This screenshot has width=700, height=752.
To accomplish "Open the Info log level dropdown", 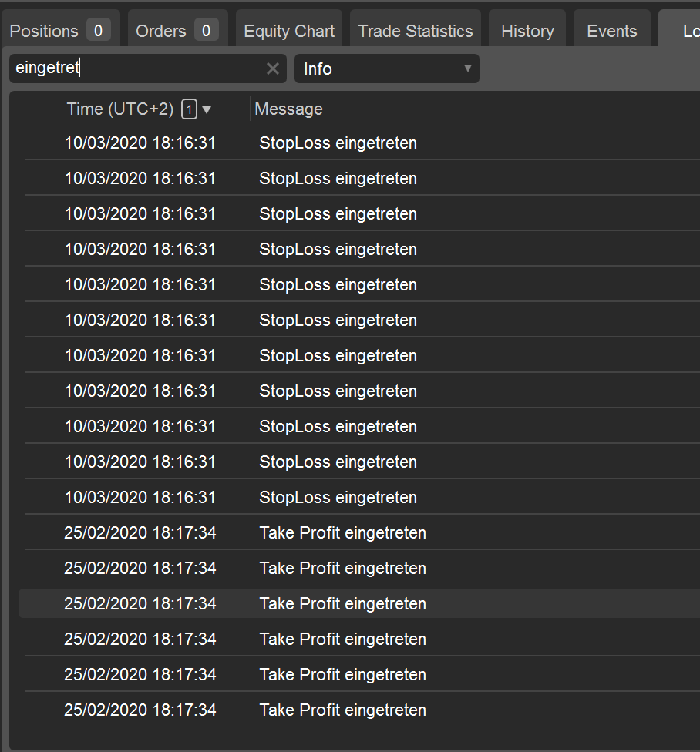I will tap(386, 69).
